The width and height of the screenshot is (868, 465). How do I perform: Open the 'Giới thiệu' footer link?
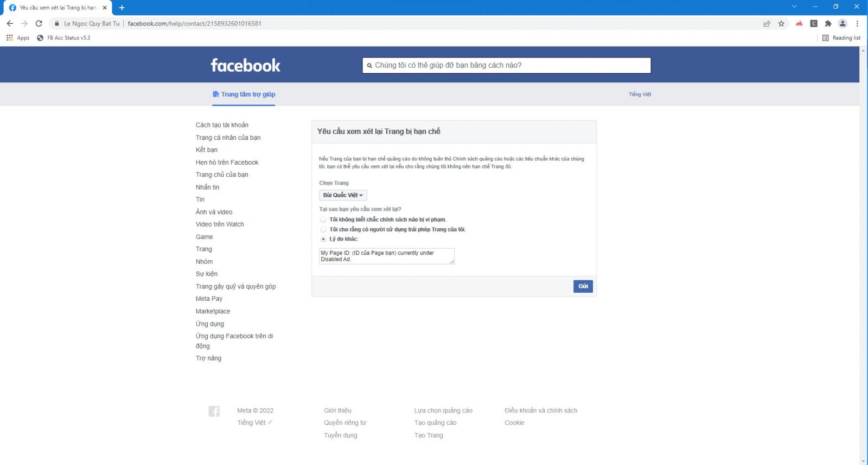coord(337,411)
